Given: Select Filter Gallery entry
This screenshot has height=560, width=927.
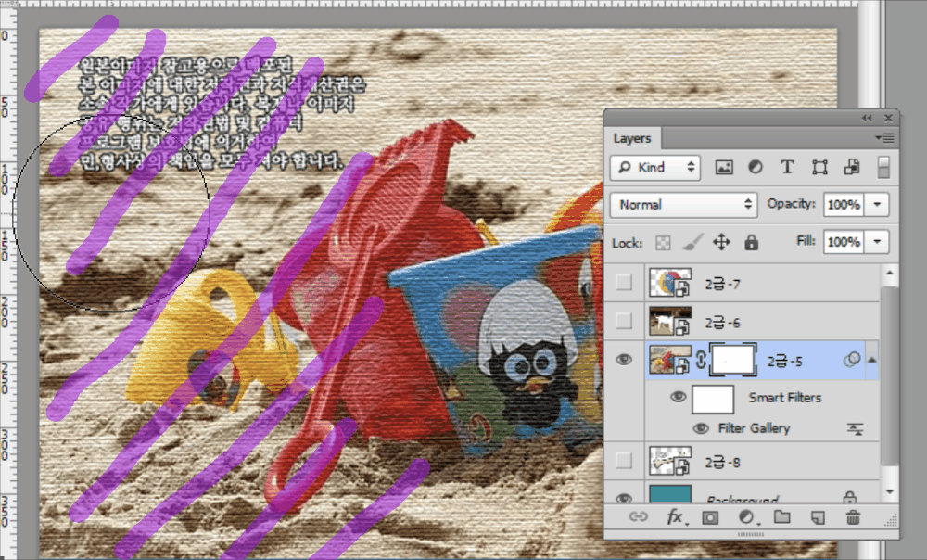Looking at the screenshot, I should tap(754, 428).
